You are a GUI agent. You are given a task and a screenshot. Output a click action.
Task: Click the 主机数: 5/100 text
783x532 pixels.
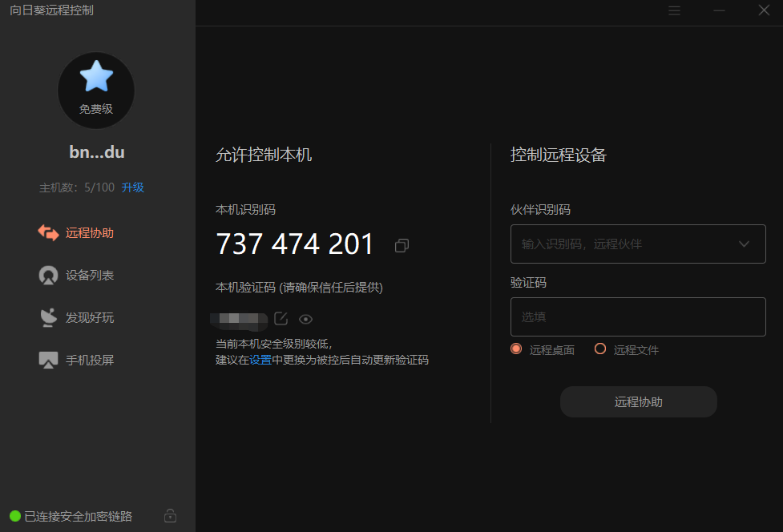pos(77,187)
